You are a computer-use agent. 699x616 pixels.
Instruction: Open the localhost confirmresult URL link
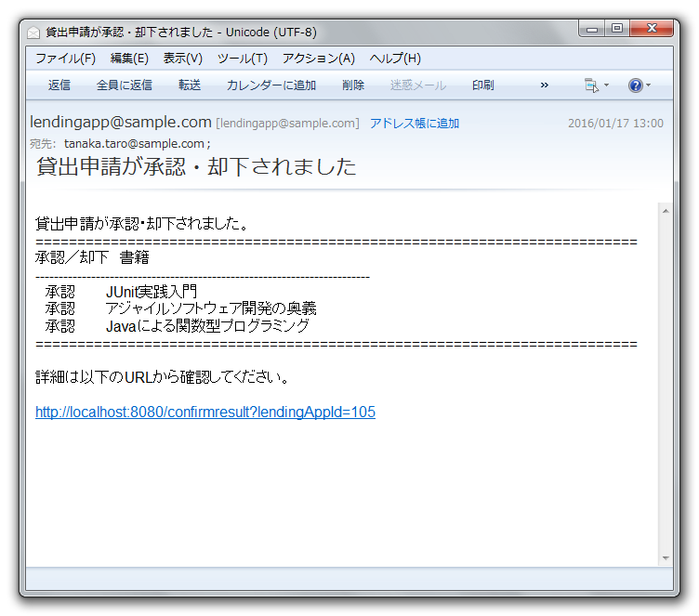tap(205, 412)
